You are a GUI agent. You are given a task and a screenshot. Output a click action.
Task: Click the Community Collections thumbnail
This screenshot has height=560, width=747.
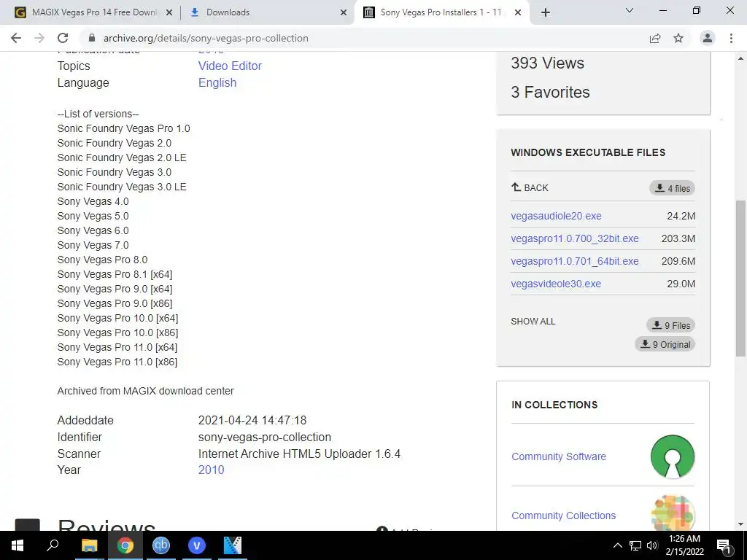(x=672, y=513)
